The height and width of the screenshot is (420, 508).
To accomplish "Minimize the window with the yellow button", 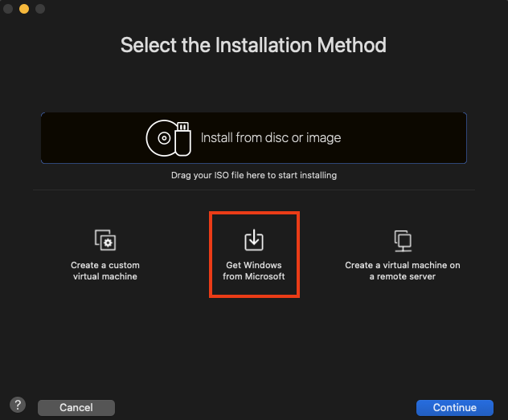I will point(24,9).
